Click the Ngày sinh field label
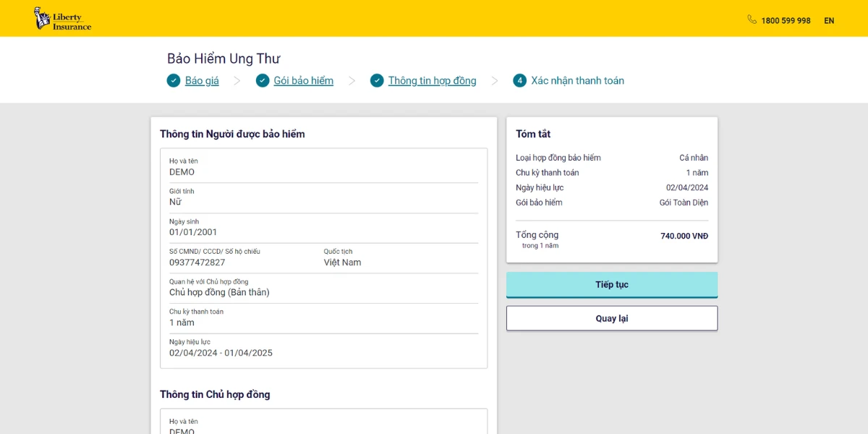 click(184, 221)
